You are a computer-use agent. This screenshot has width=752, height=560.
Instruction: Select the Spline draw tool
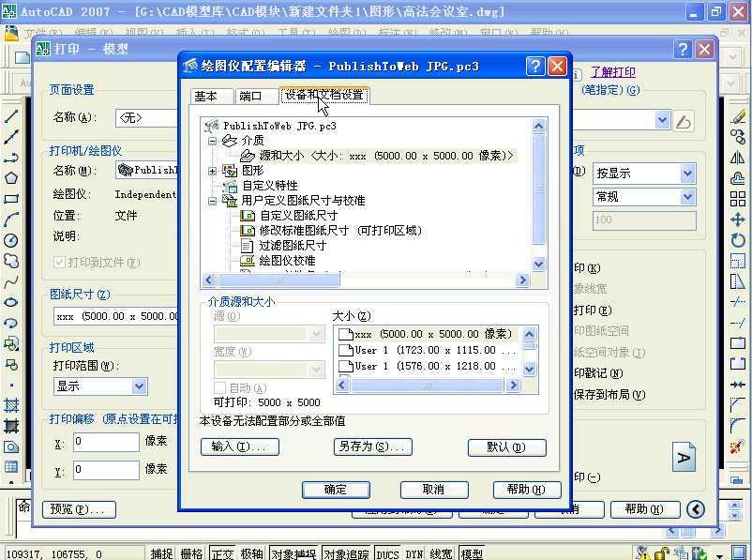click(x=11, y=281)
